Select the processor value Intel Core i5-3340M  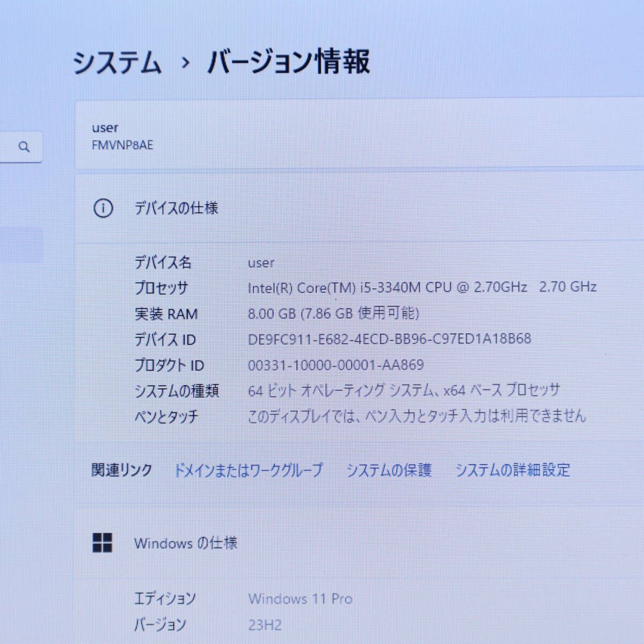tap(422, 287)
